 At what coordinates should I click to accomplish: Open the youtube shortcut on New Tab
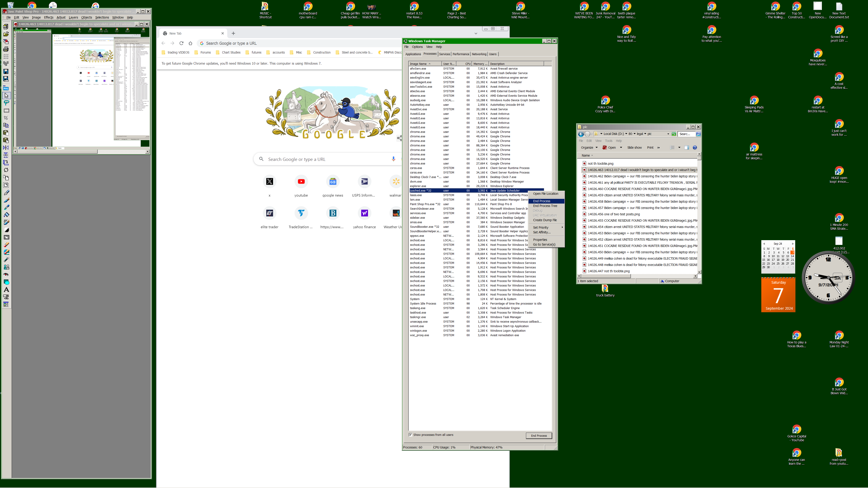tap(301, 182)
